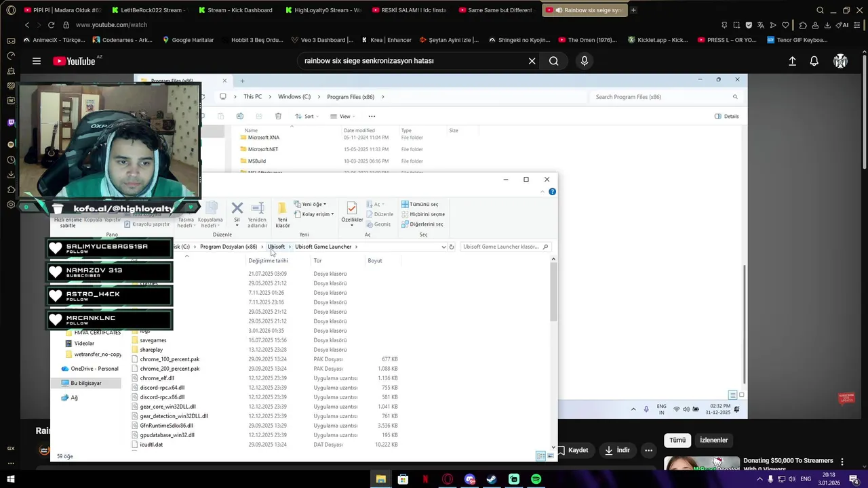The image size is (868, 488).
Task: Select Bu bilgisayar in navigation pane
Action: (x=86, y=383)
